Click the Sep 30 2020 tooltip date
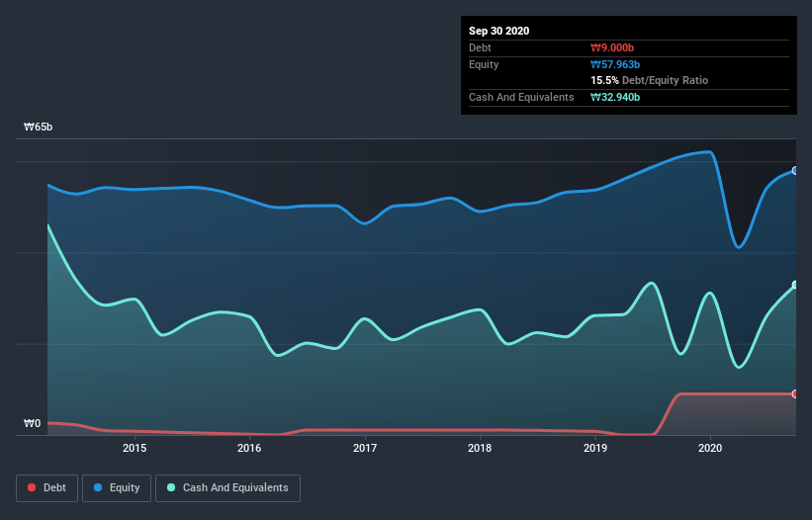Screen dimensions: 812x520 [x=499, y=31]
